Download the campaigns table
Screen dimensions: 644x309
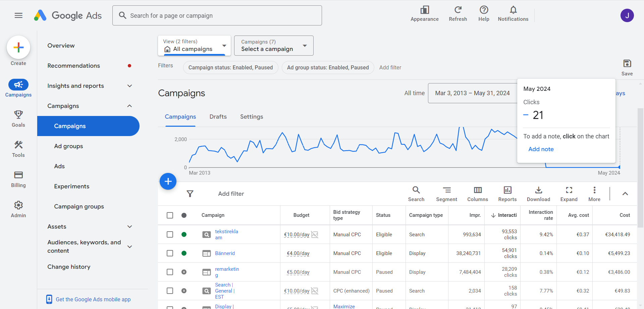[538, 194]
